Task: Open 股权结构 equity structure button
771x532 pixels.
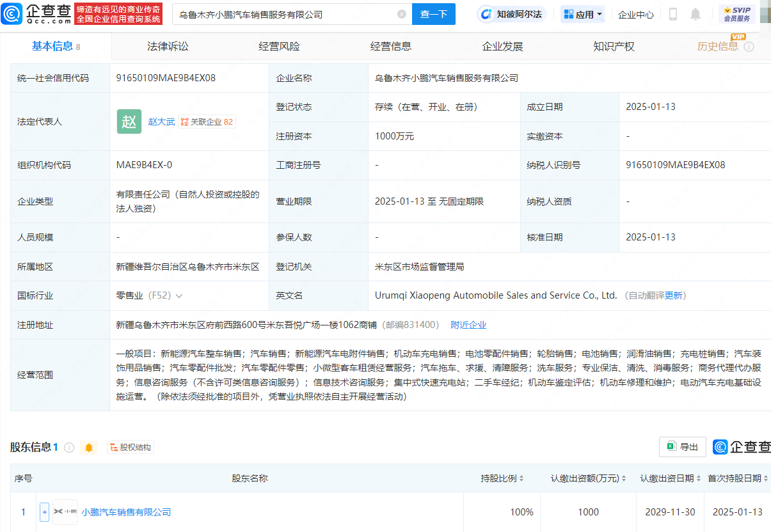Action: point(131,448)
